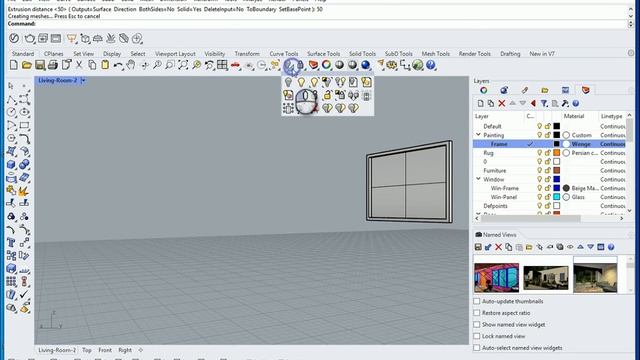The width and height of the screenshot is (640, 360).
Task: Cut selection using the scissors icon
Action: pyautogui.click(x=79, y=65)
